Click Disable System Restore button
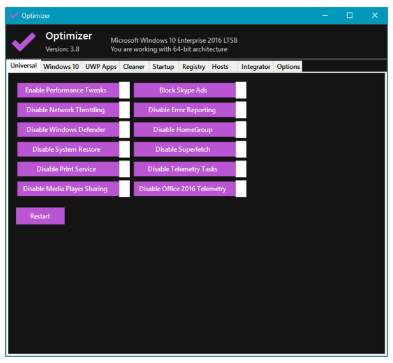Screen dimensions: 393x363 (68, 149)
